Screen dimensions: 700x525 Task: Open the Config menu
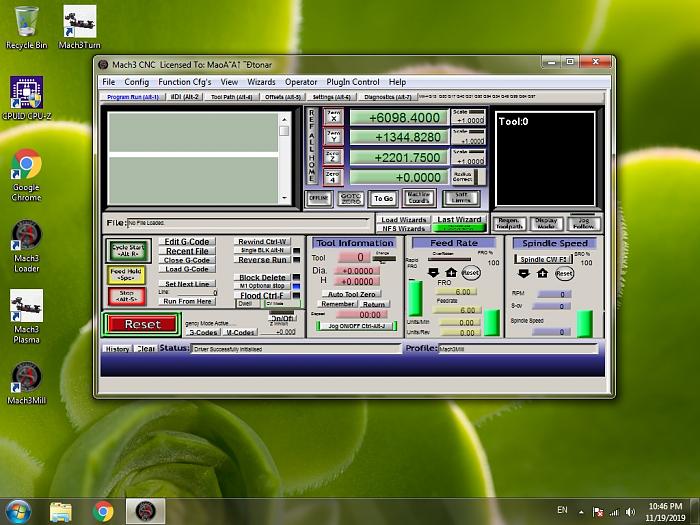coord(137,82)
